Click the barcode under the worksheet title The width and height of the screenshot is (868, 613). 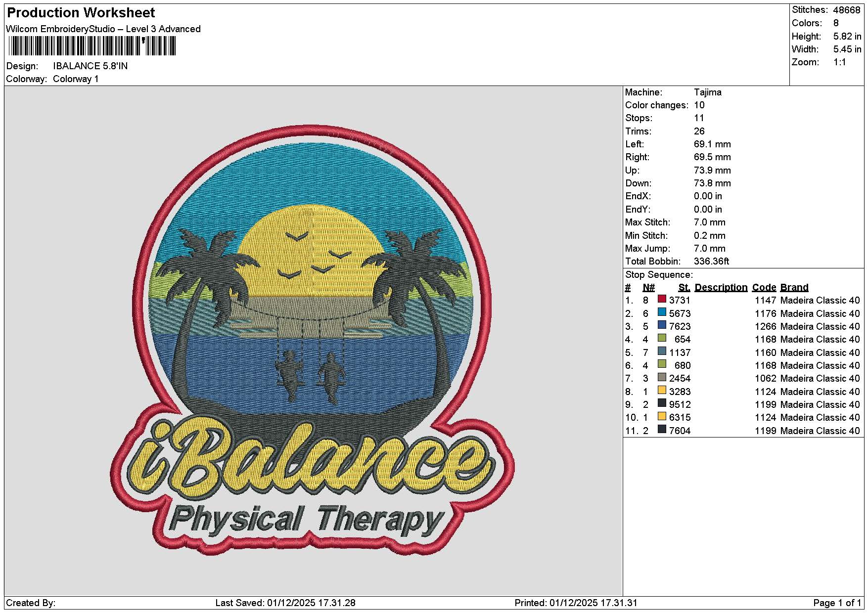coord(92,46)
